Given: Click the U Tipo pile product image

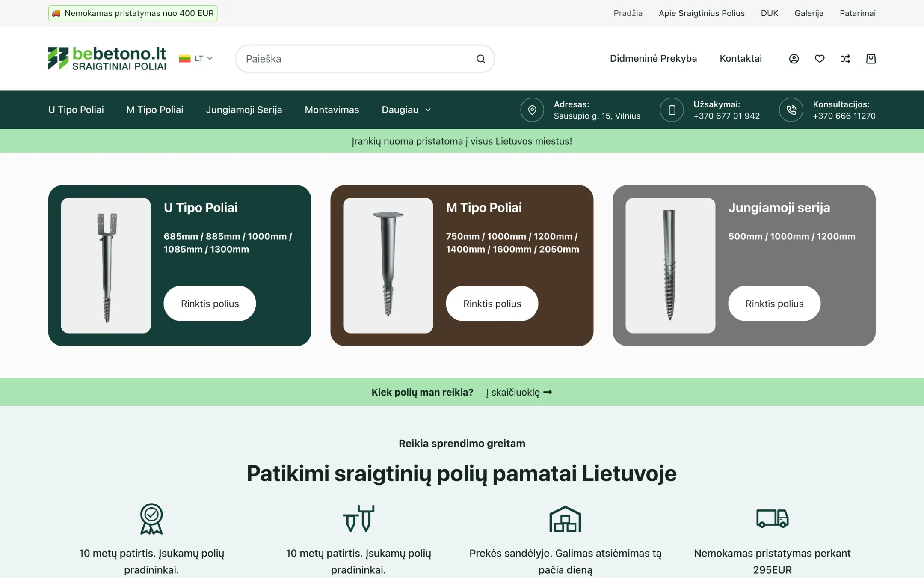Looking at the screenshot, I should click(x=106, y=265).
